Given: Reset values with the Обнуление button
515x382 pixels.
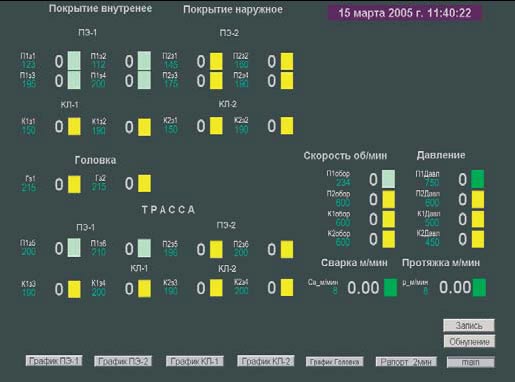Looking at the screenshot, I should click(469, 341).
